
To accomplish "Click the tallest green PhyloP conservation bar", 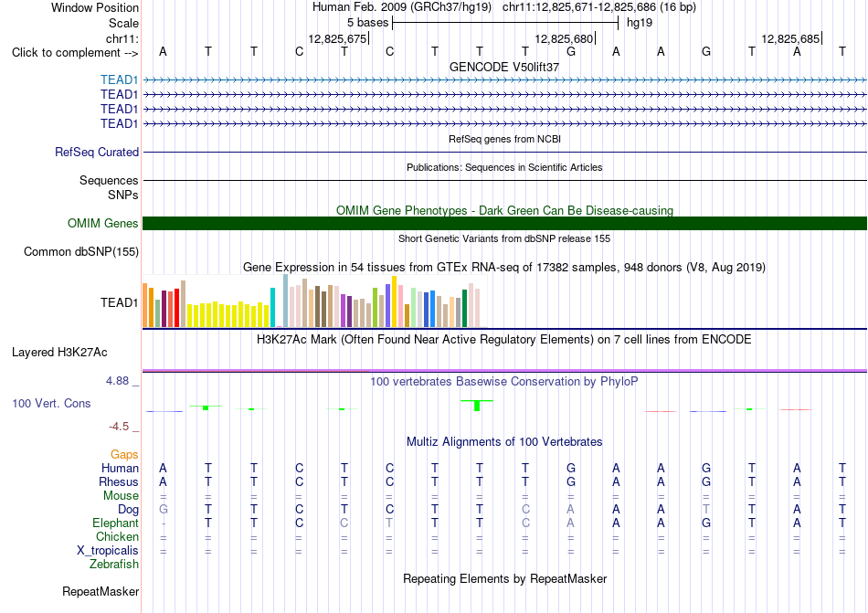I will (x=477, y=406).
